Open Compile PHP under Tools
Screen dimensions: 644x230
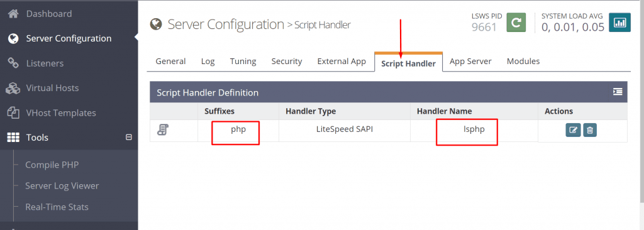tap(52, 165)
